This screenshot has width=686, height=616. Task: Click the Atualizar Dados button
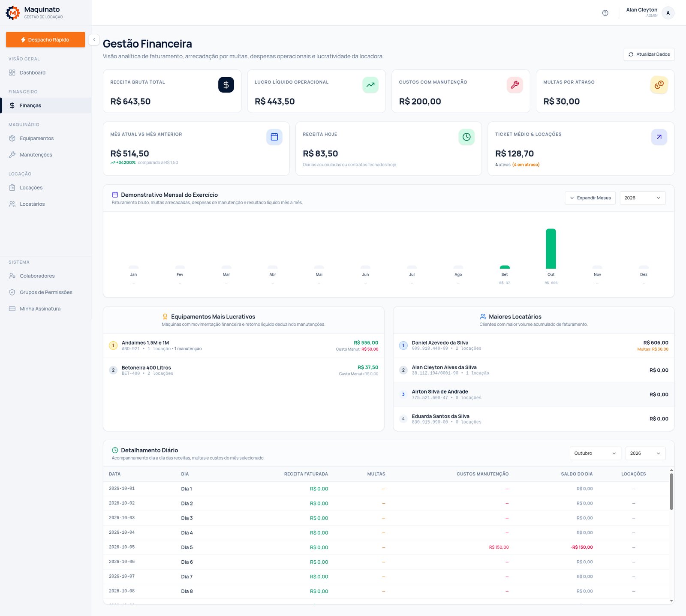click(649, 54)
